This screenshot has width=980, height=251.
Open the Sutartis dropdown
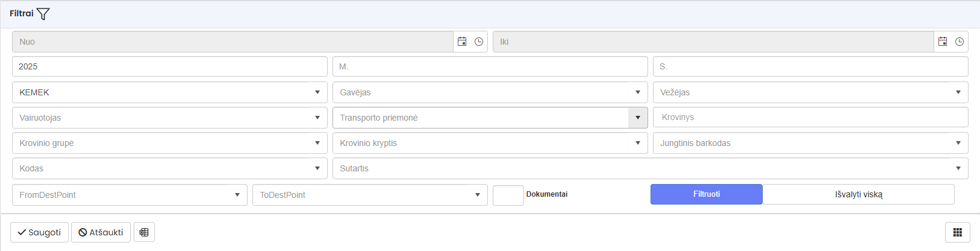[958, 168]
